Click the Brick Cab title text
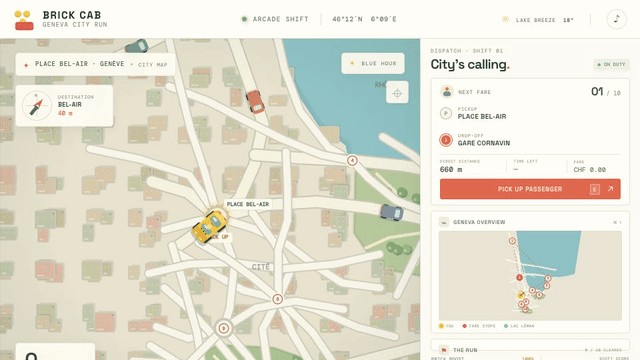The height and width of the screenshot is (360, 640). click(x=72, y=15)
